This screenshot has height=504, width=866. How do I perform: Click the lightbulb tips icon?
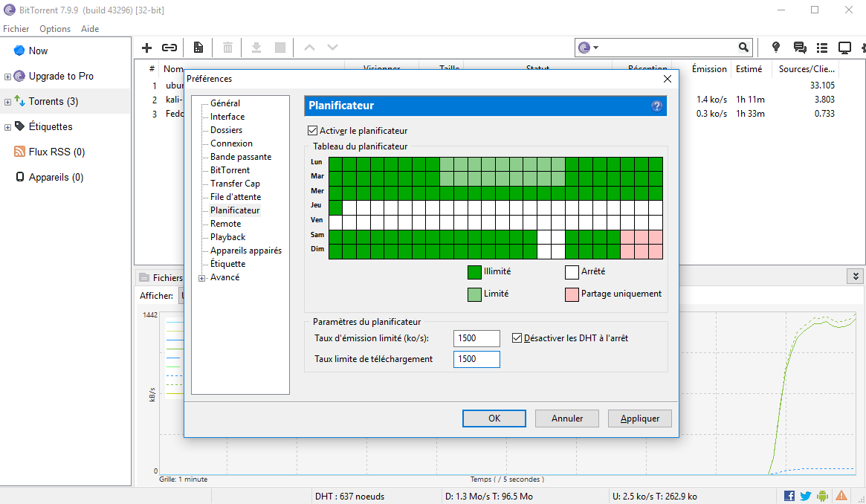[776, 48]
